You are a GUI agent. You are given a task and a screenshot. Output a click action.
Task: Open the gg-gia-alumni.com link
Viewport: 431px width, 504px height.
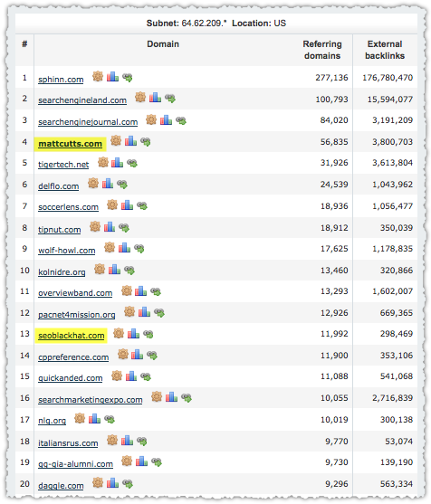click(75, 464)
